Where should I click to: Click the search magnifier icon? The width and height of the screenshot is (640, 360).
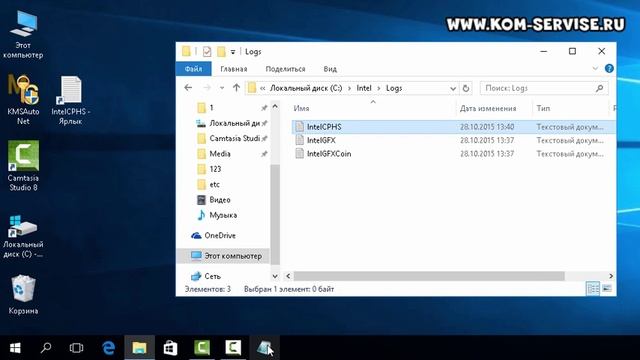[x=599, y=88]
